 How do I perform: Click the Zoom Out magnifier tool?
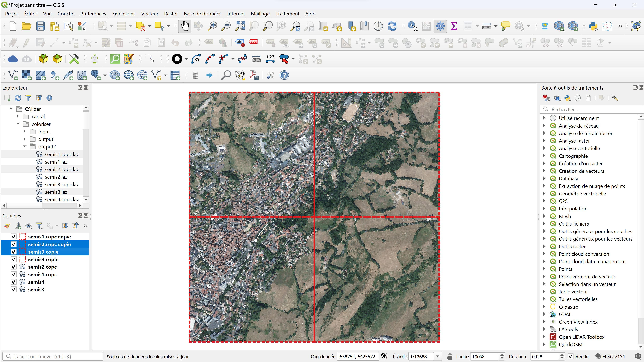(226, 26)
